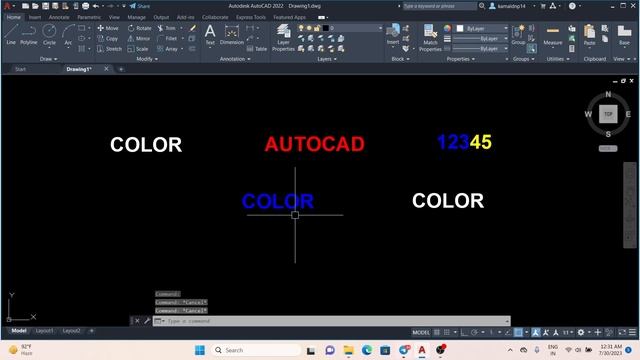
Task: Switch to the Layout1 tab
Action: coord(44,331)
